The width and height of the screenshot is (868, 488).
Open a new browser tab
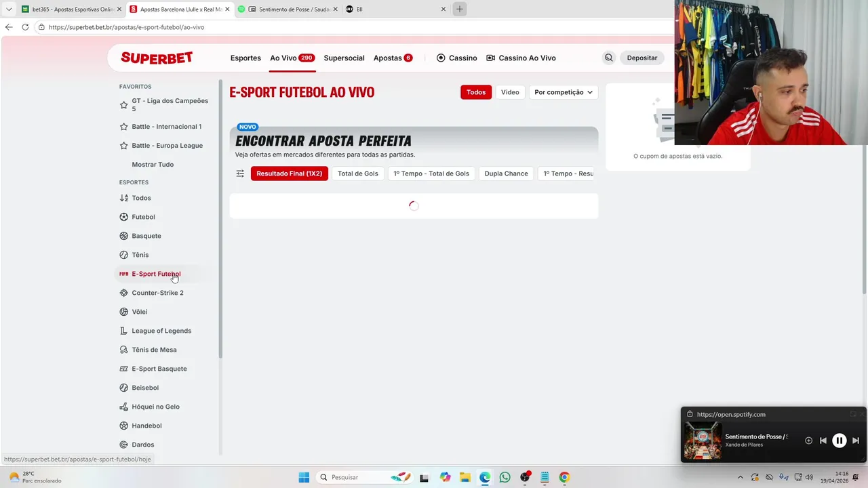click(459, 9)
